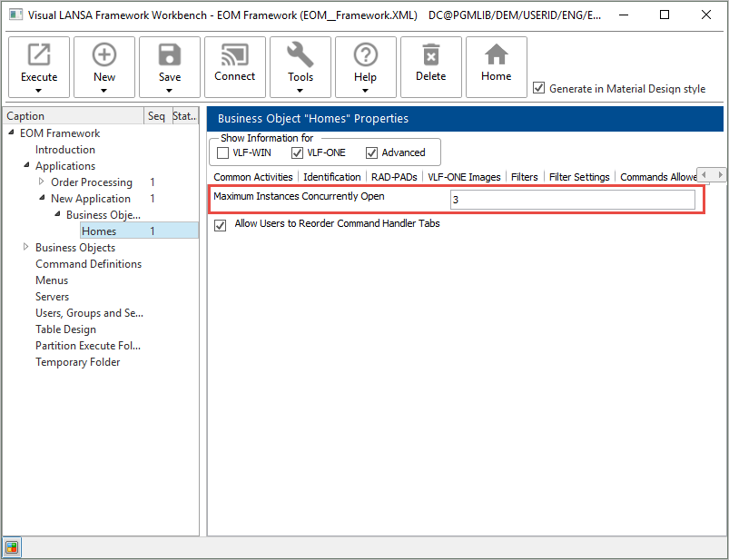Click the Delete trash icon
Image resolution: width=729 pixels, height=560 pixels.
431,56
